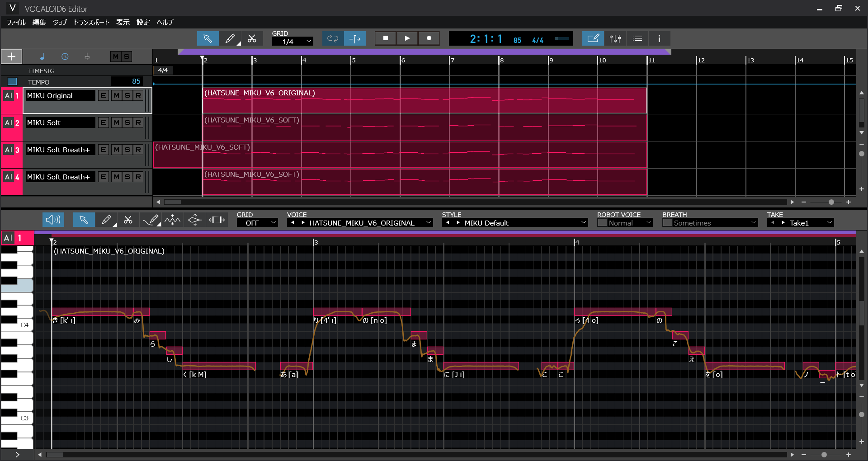This screenshot has width=868, height=461.
Task: Open the トランスポート menu
Action: [x=91, y=22]
